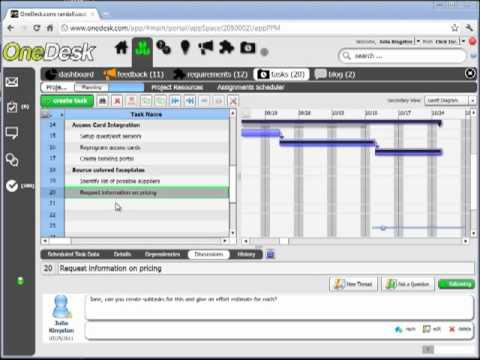480x360 pixels.
Task: Click the Gantt chart horizontal scrollbar
Action: (x=355, y=241)
